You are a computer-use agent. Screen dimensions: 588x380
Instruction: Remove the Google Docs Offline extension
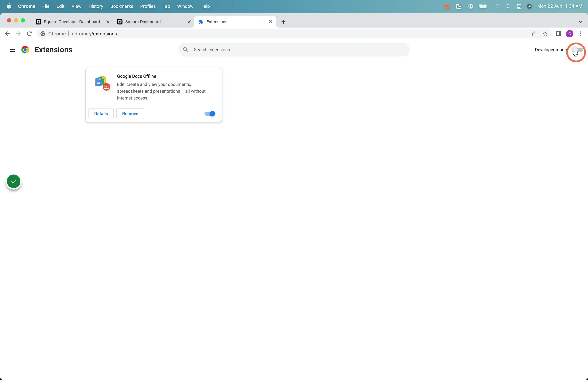pyautogui.click(x=130, y=114)
